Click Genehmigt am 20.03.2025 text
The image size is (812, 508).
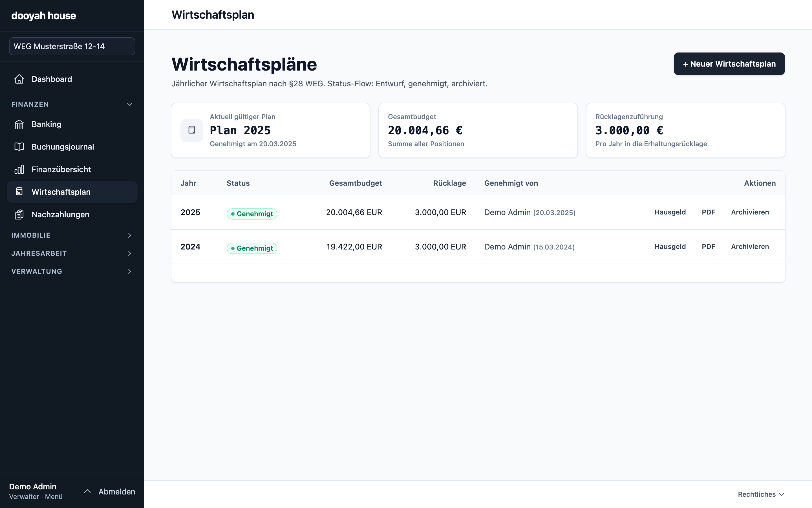[253, 144]
